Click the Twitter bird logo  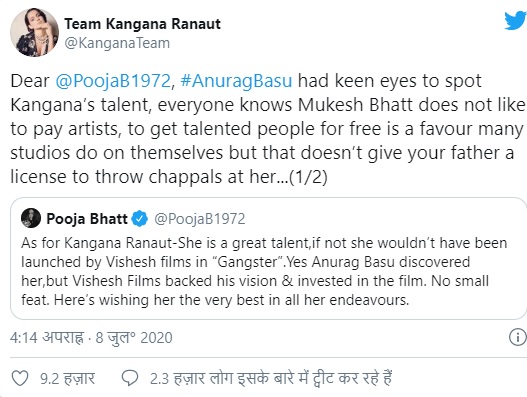(x=516, y=21)
